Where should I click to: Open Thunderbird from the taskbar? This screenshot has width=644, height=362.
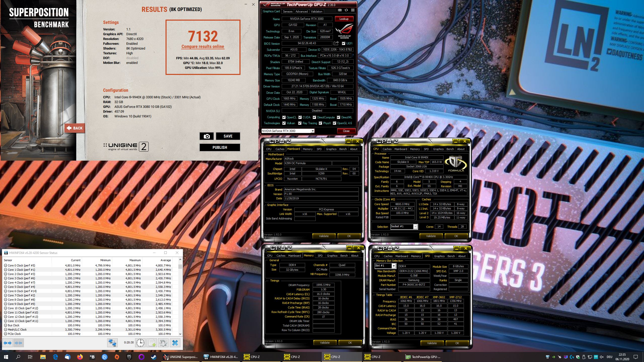pos(68,357)
